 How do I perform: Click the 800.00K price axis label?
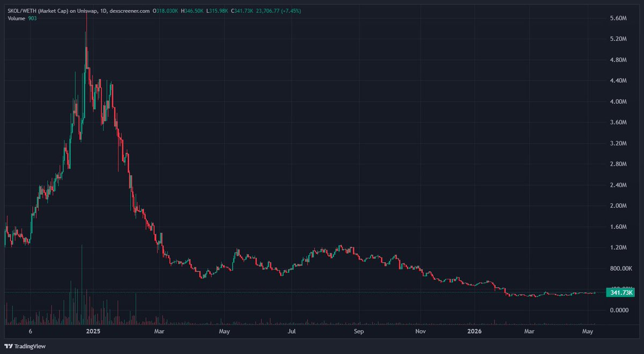click(x=621, y=269)
